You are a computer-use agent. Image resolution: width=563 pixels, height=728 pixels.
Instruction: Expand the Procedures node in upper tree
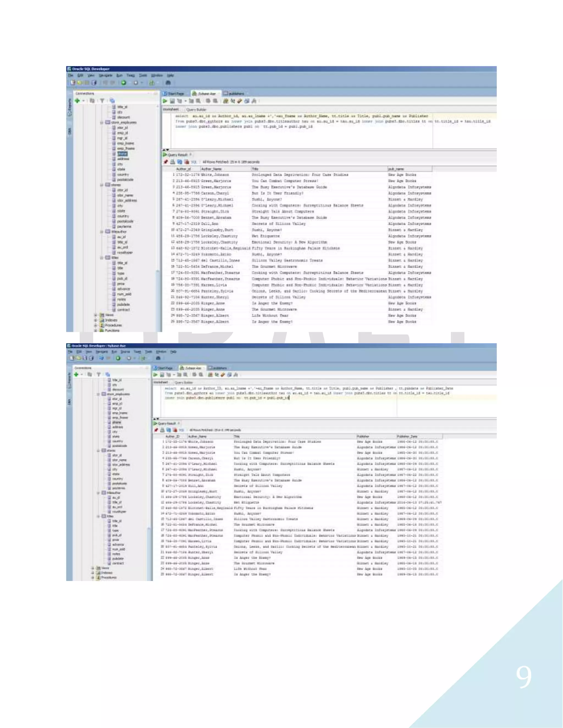tap(96, 325)
